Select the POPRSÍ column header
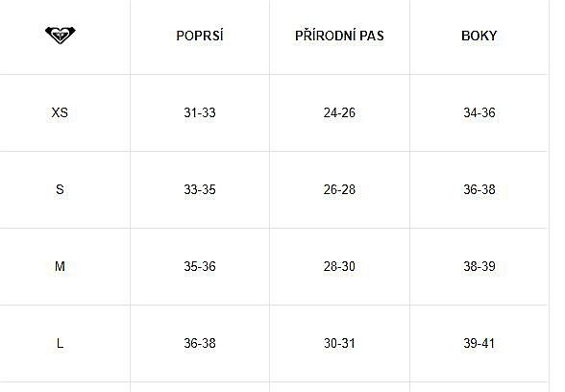This screenshot has width=565, height=392. [x=200, y=36]
